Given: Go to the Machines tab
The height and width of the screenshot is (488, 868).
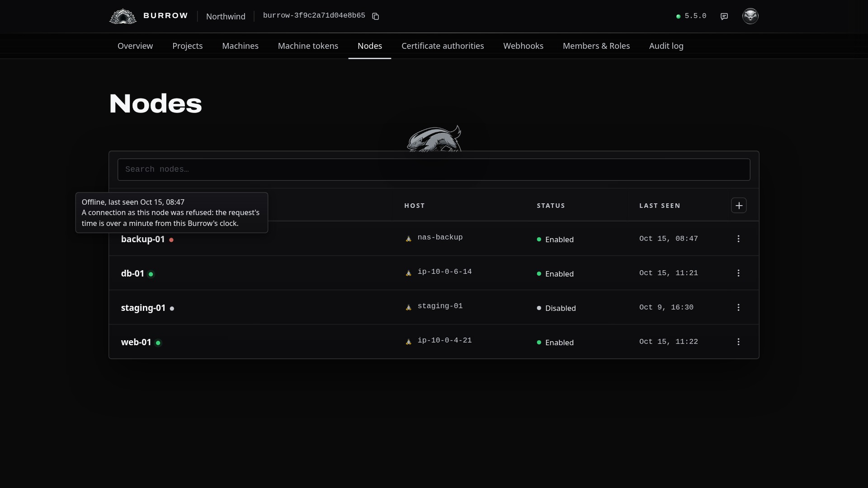Looking at the screenshot, I should pos(240,46).
